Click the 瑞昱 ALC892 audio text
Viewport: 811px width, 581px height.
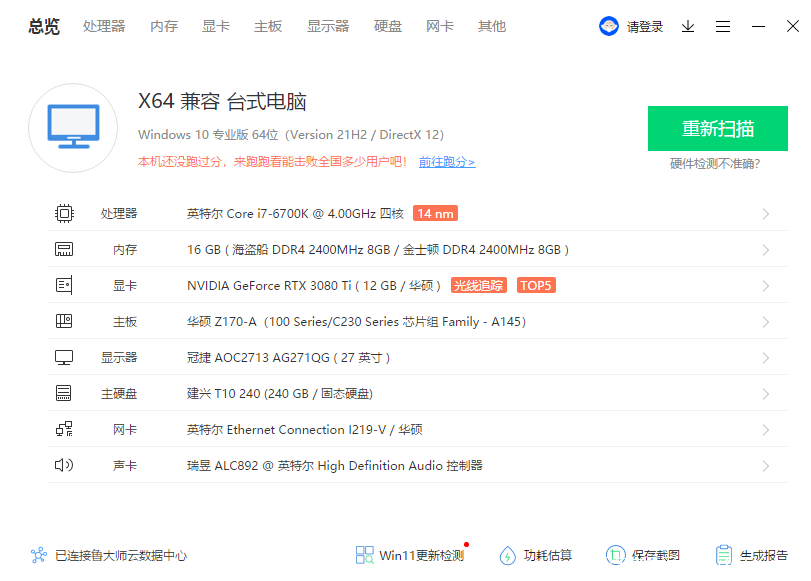point(334,466)
